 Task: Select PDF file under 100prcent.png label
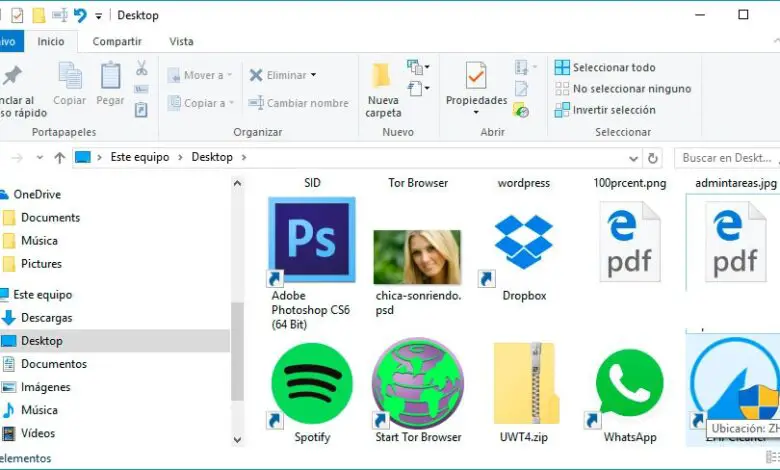coord(630,242)
